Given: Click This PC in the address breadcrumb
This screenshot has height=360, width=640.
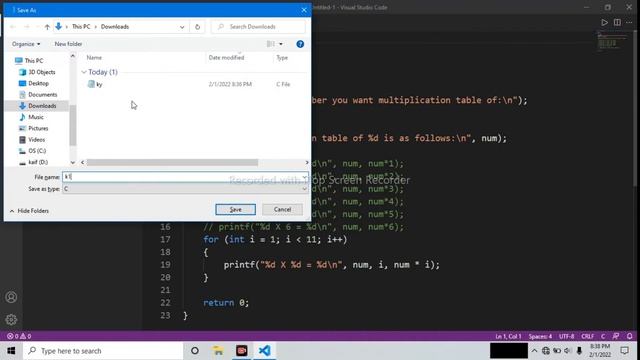Looking at the screenshot, I should click(81, 27).
